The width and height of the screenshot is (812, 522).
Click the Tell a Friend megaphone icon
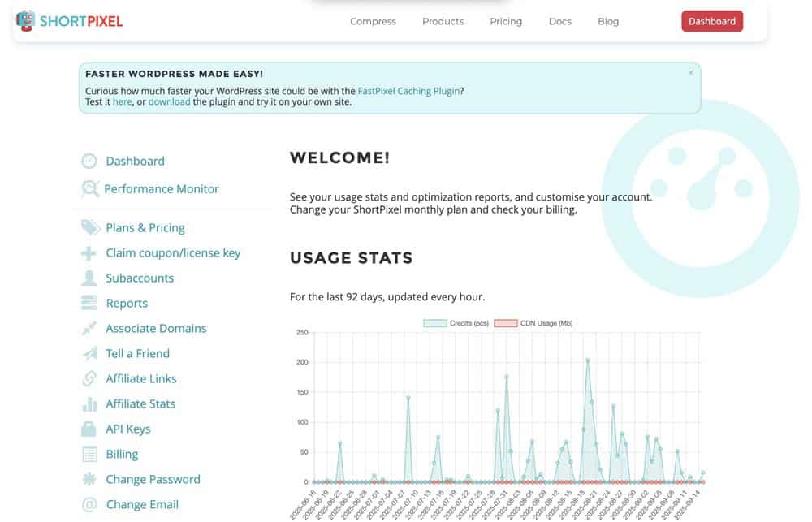89,354
